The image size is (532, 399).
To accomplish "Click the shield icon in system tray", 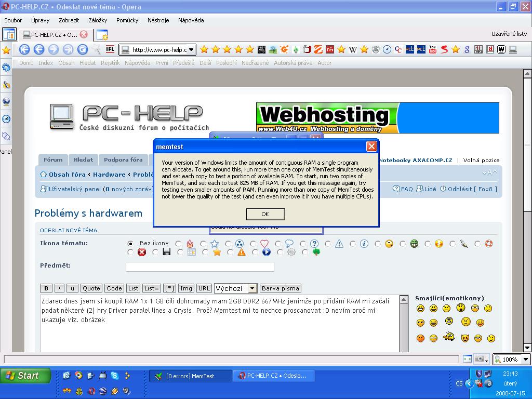I will tap(478, 374).
